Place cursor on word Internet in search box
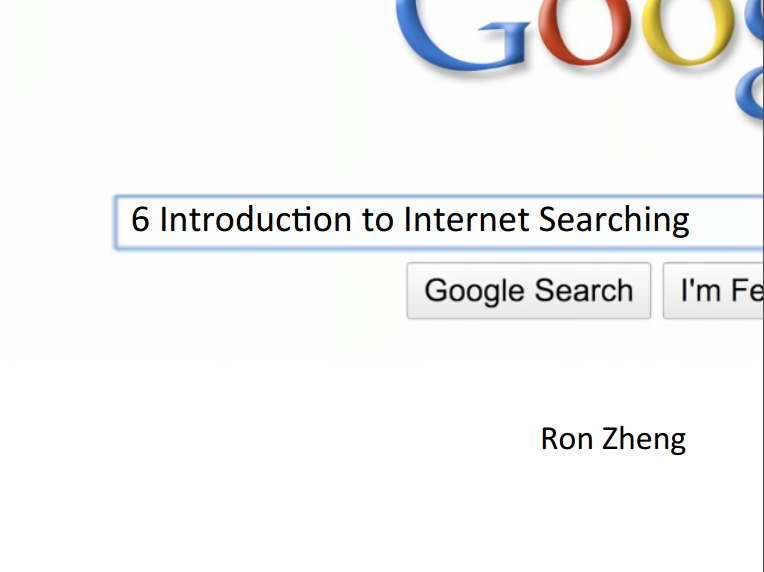This screenshot has width=764, height=572. [x=467, y=219]
